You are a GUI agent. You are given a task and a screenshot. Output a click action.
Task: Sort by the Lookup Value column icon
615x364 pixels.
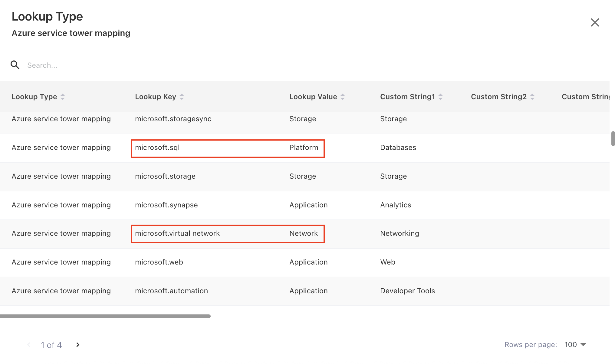(342, 96)
